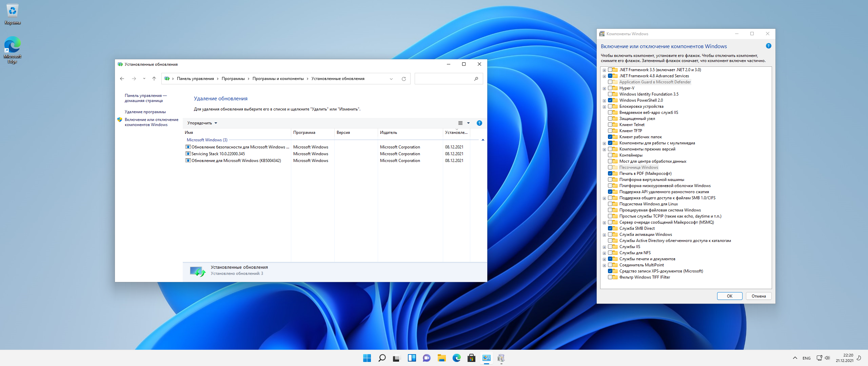Viewport: 868px width, 366px height.
Task: Click the up-arrow navigation icon
Action: point(154,79)
